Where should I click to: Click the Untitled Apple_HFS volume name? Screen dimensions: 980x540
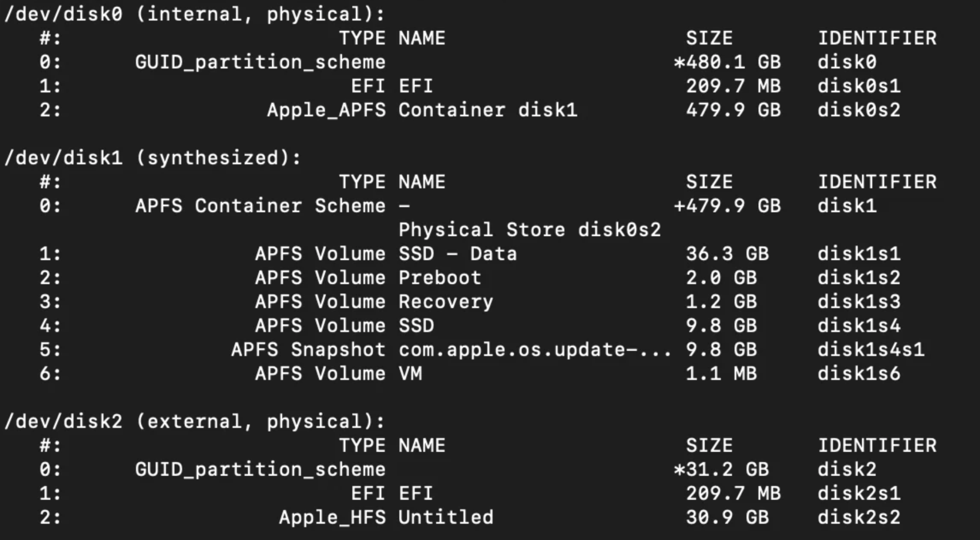[x=445, y=517]
